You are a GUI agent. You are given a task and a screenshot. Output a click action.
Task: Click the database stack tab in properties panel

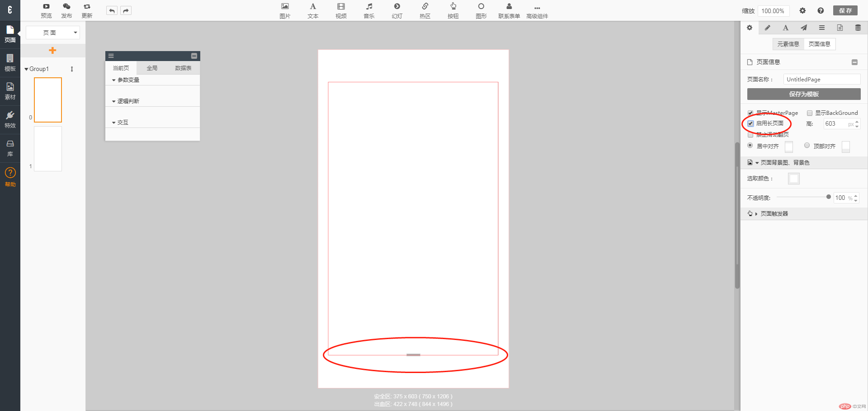858,28
